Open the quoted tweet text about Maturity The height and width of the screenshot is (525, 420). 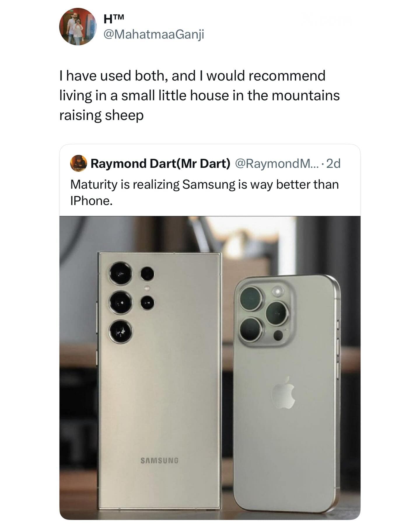click(204, 192)
